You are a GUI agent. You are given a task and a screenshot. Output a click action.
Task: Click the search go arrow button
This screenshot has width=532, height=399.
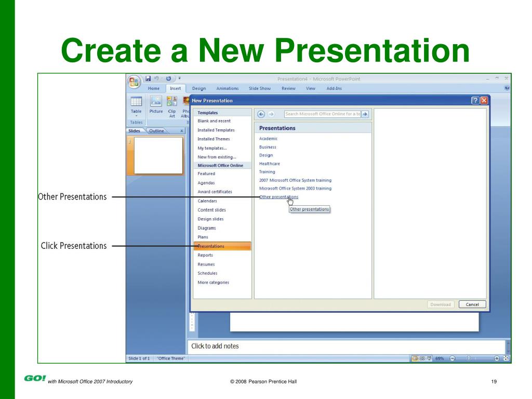[x=365, y=114]
